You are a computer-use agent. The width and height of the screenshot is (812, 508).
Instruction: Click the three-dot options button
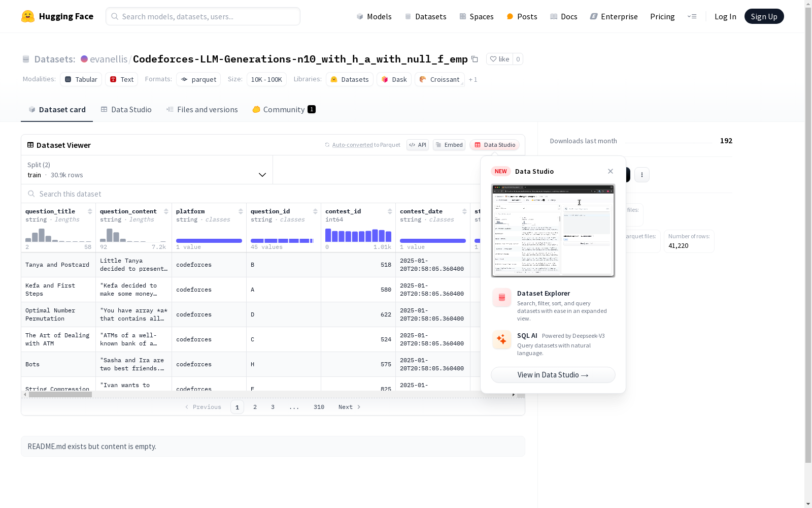pos(642,175)
